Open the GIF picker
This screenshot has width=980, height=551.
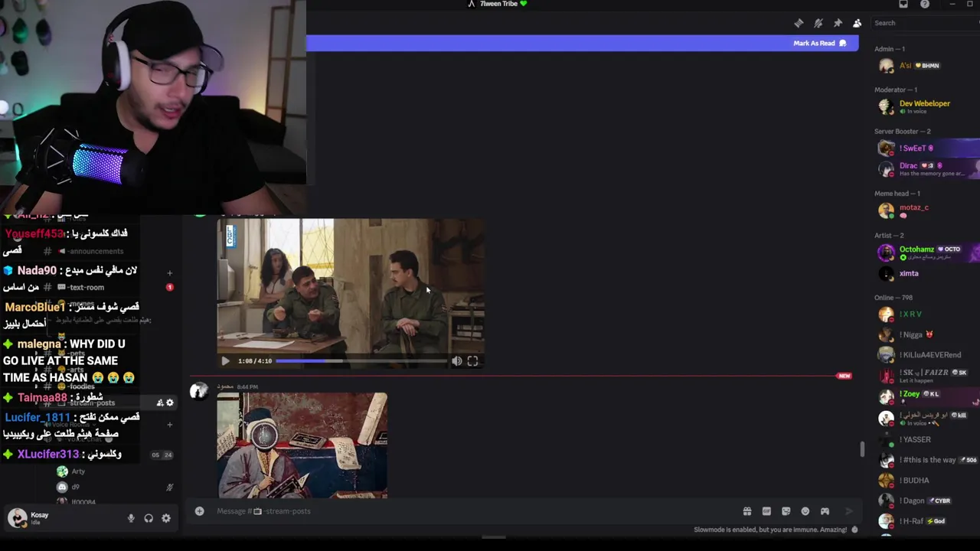(x=766, y=511)
